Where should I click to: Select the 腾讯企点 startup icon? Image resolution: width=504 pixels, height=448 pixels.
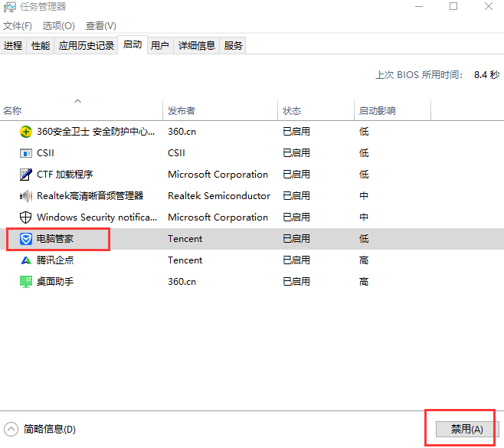pos(25,260)
